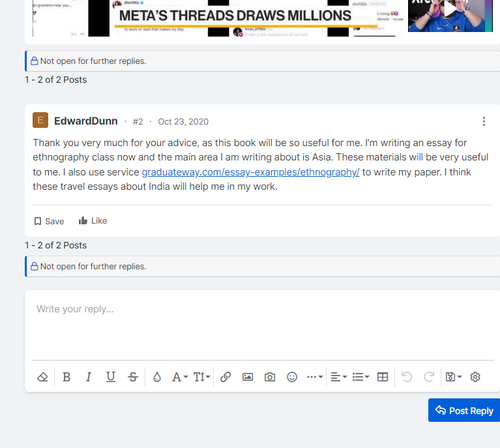
Task: Click into the Write your reply field
Action: tap(262, 325)
